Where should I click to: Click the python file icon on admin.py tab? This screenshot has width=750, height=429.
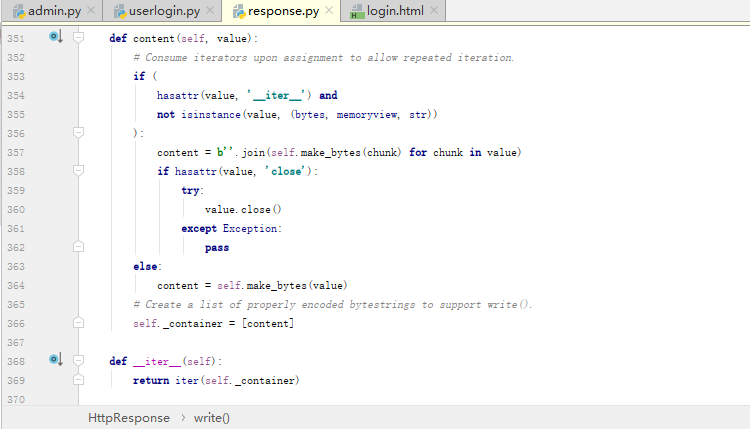pyautogui.click(x=19, y=11)
